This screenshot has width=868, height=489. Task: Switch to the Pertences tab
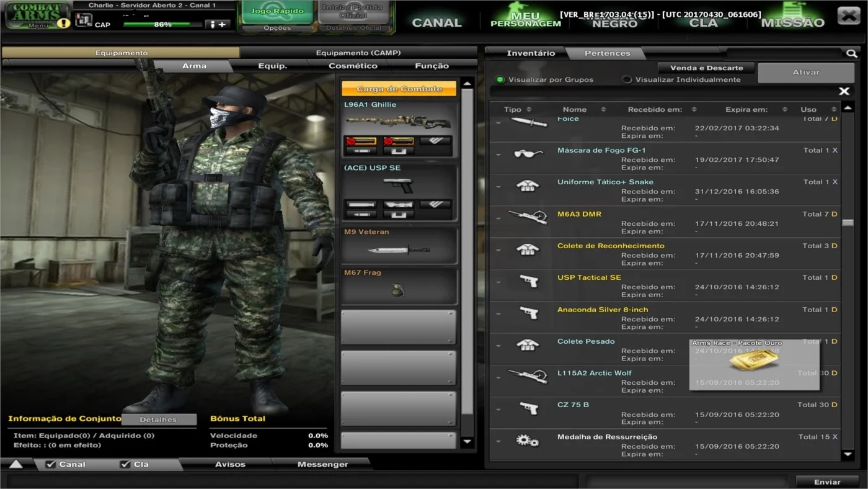pos(607,53)
